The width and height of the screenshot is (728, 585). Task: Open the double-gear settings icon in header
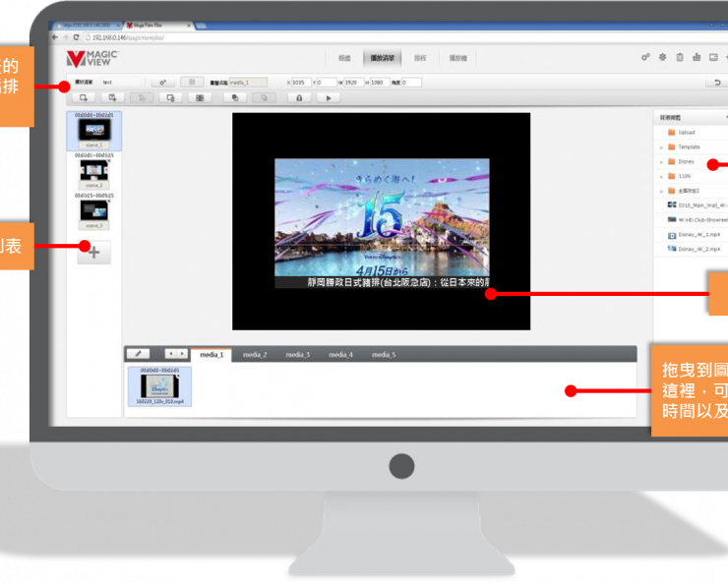click(x=645, y=58)
